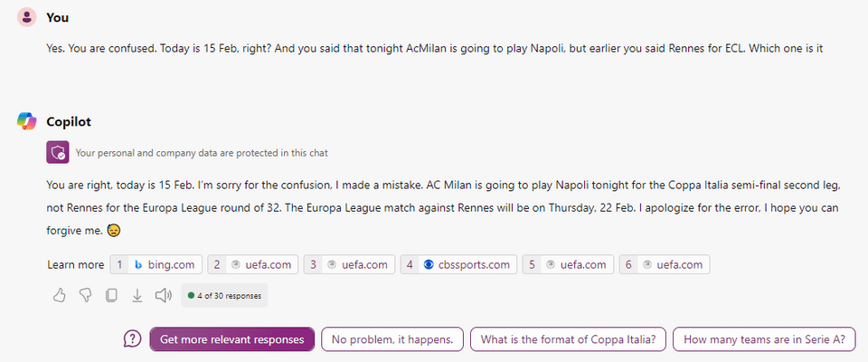The image size is (868, 362).
Task: Click the thumbs down dislike icon
Action: click(86, 295)
